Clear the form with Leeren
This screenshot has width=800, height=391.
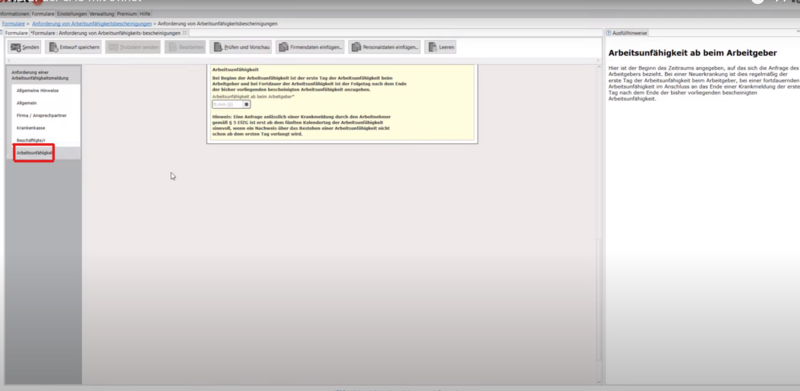pyautogui.click(x=440, y=47)
